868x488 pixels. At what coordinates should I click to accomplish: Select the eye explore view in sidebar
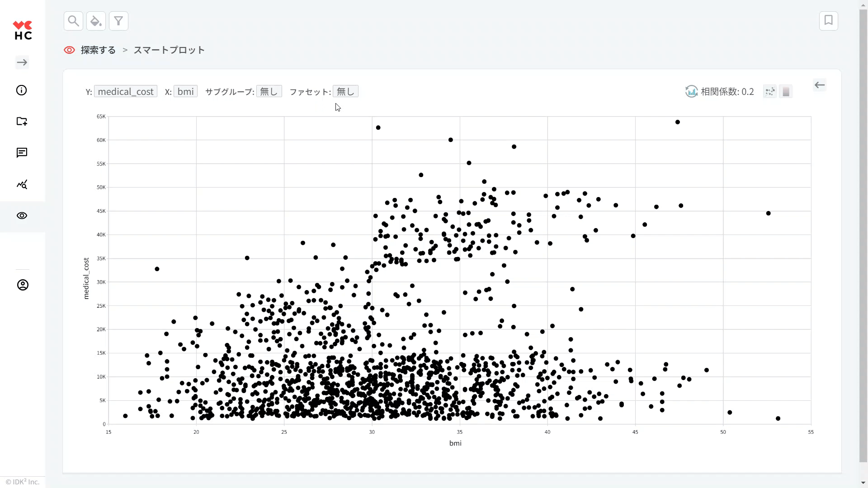click(x=22, y=216)
